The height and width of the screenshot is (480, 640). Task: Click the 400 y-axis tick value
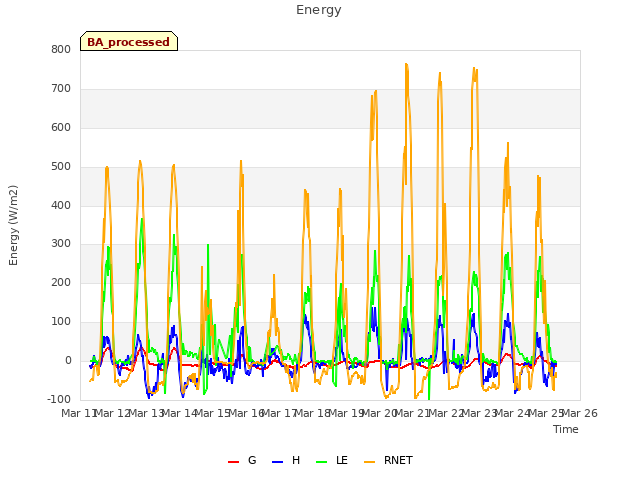61,205
